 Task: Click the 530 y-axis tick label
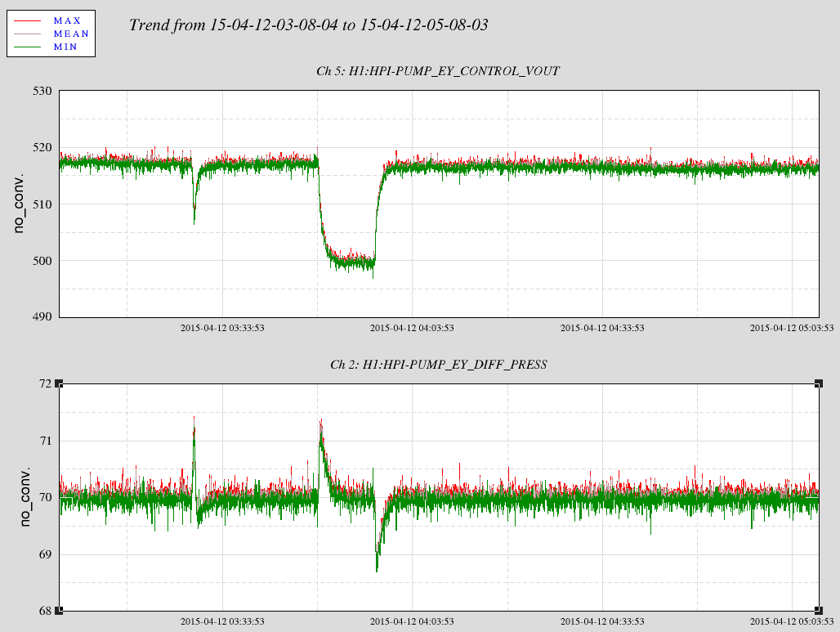click(x=42, y=91)
